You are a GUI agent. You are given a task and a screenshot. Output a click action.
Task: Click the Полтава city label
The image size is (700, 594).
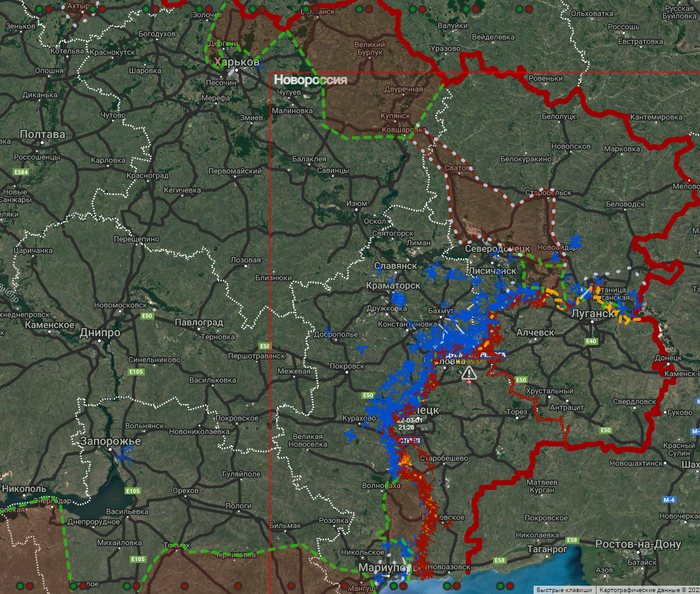point(42,134)
